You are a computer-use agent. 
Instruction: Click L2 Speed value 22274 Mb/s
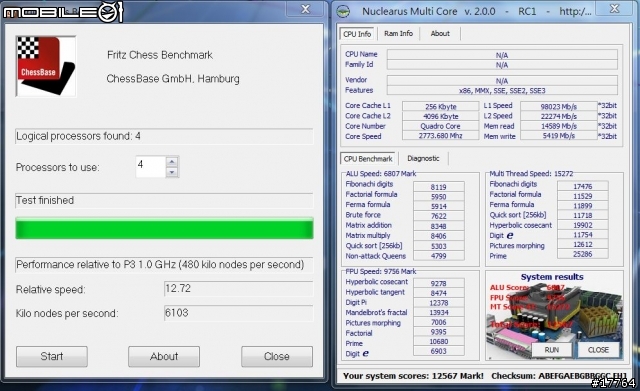click(559, 116)
